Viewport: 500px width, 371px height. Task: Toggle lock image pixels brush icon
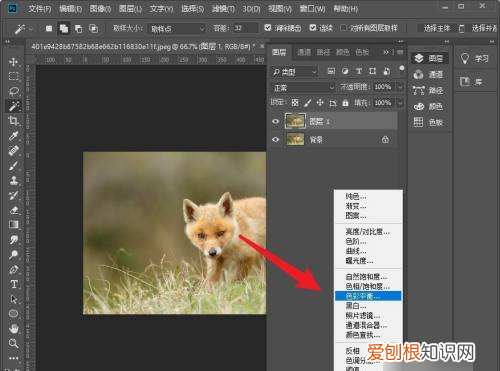coord(308,103)
